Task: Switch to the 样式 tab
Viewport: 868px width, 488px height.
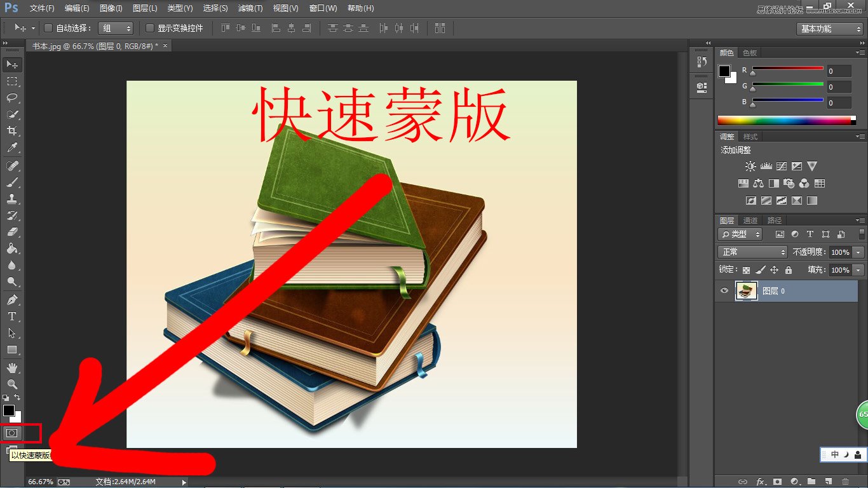Action: click(750, 137)
